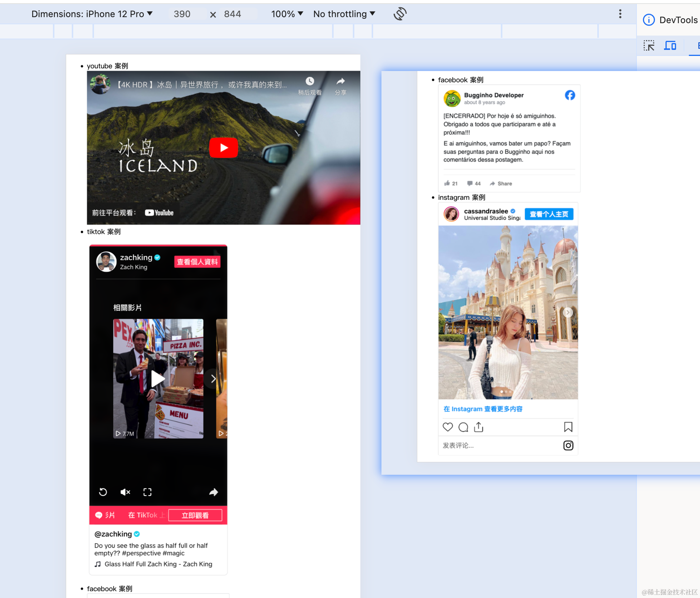
Task: Open the DevTools three-dot options menu
Action: [x=620, y=14]
